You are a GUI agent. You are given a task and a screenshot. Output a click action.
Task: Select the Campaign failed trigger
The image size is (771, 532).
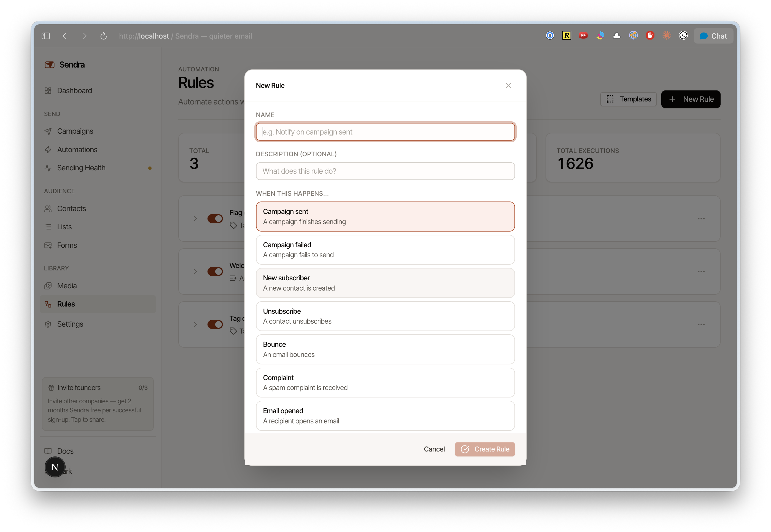[x=385, y=250]
